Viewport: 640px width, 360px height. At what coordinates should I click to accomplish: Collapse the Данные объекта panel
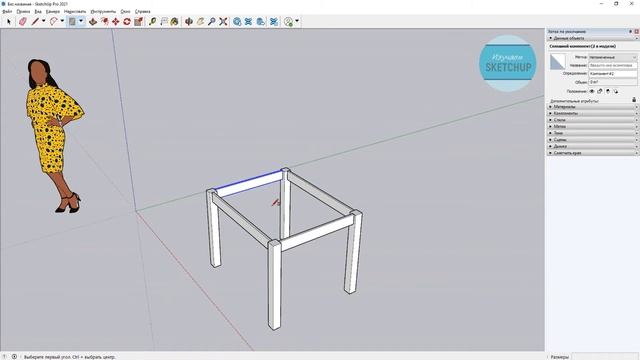(x=593, y=38)
